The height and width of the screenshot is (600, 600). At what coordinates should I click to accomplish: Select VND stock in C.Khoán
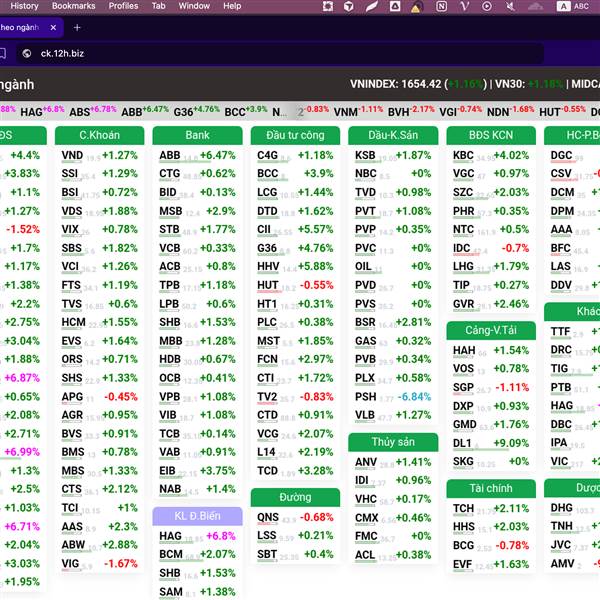point(99,155)
